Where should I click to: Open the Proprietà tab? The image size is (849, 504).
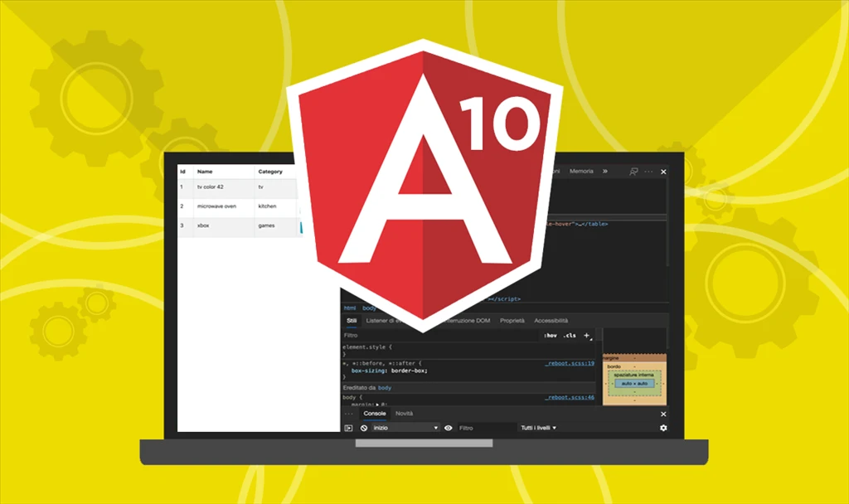512,321
